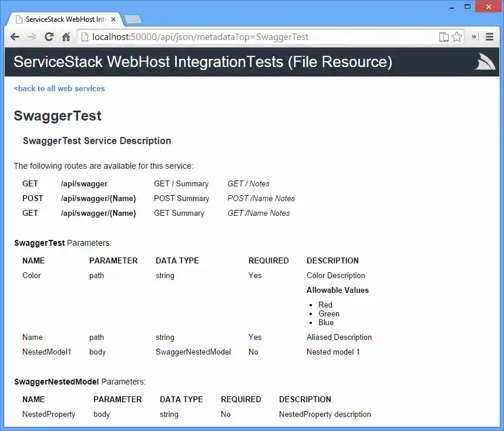Minimize the browser window
This screenshot has width=504, height=431.
click(x=452, y=6)
